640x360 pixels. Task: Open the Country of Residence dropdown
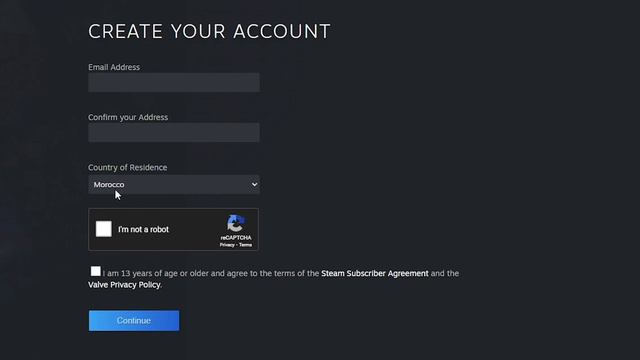point(173,184)
